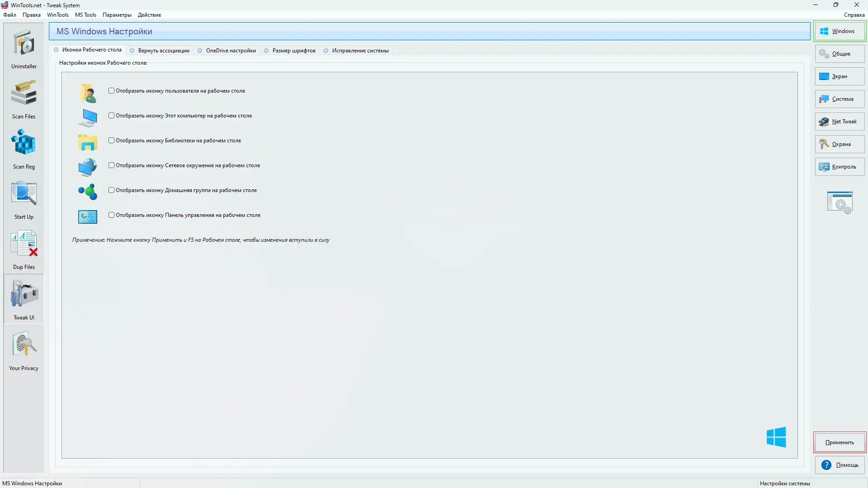Select the Dup Files tool
The width and height of the screenshot is (868, 488).
[24, 249]
